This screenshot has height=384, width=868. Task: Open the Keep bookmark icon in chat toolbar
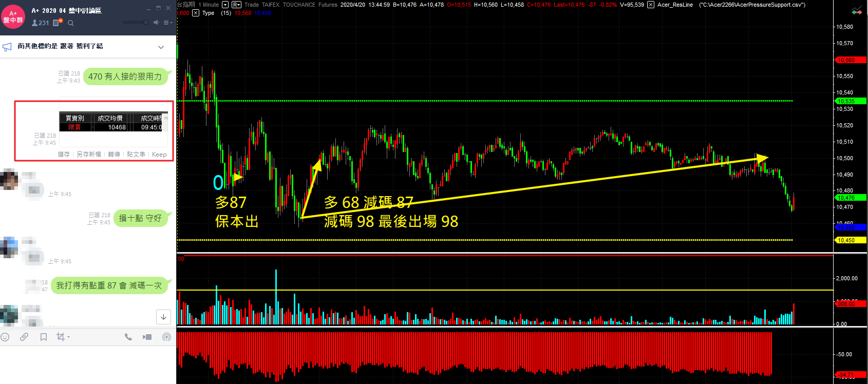[x=44, y=337]
